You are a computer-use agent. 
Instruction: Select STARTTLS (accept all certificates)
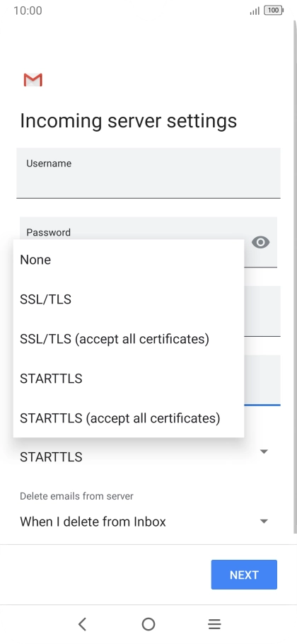[129, 418]
